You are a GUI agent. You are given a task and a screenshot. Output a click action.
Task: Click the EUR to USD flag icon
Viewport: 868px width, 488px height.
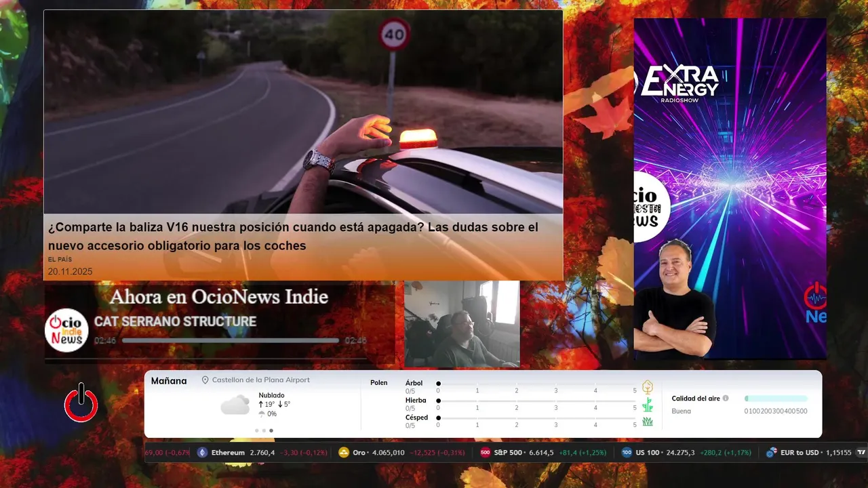click(771, 453)
